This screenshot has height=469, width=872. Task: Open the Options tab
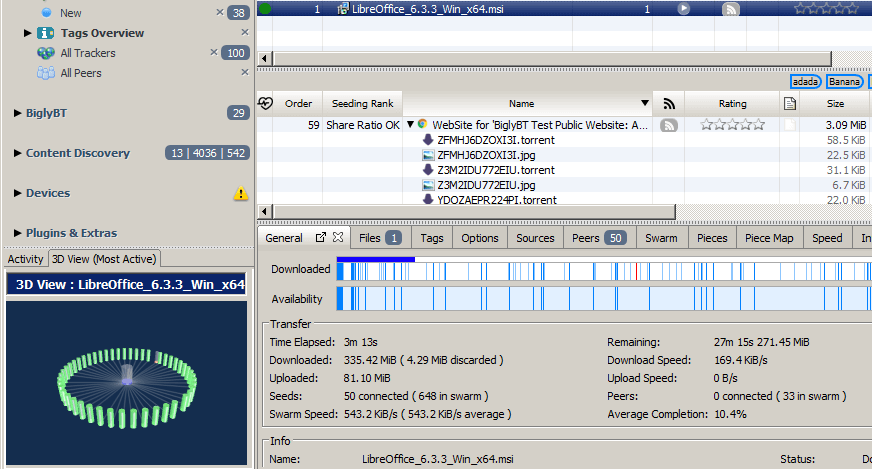480,238
